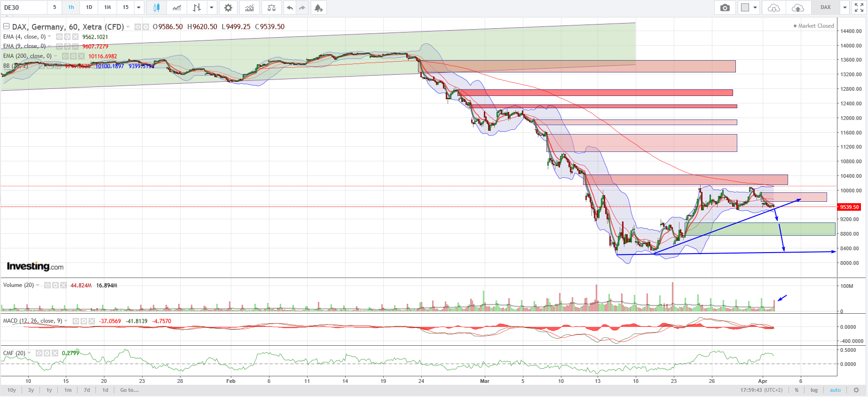
Task: Remove the EMA (4, close, 0) indicator
Action: point(75,37)
